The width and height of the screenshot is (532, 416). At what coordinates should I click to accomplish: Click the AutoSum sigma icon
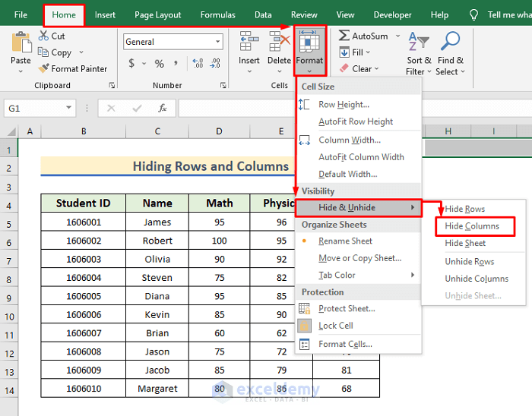pos(344,36)
